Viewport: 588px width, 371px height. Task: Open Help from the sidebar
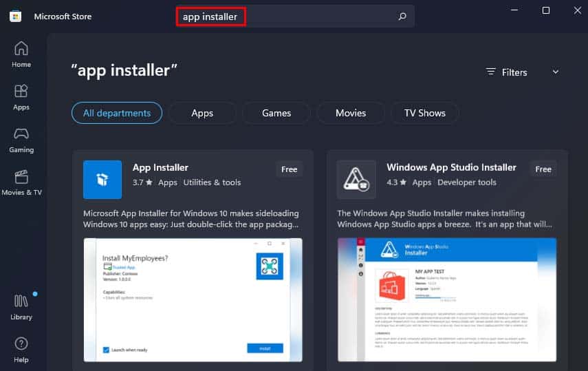pos(21,350)
